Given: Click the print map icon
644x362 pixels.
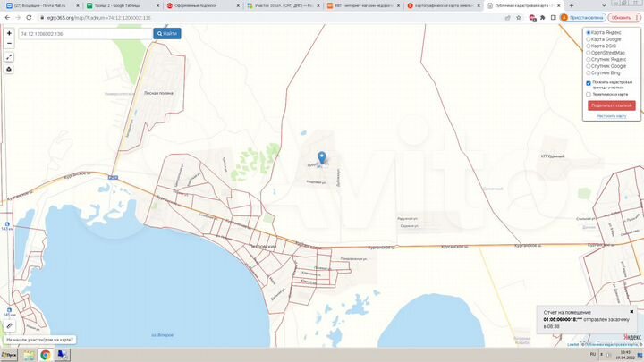Looking at the screenshot, I should click(9, 69).
